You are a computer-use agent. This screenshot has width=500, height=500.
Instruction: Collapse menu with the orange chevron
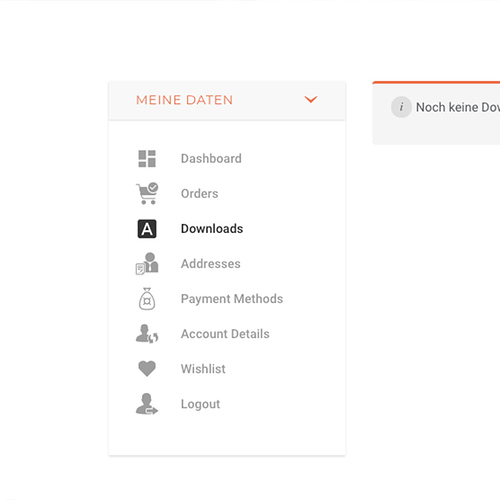click(x=311, y=99)
